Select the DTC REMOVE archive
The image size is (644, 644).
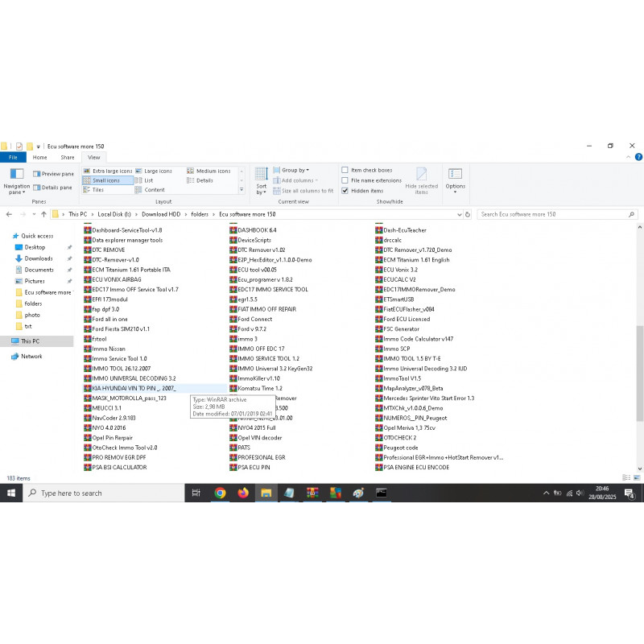click(x=105, y=250)
